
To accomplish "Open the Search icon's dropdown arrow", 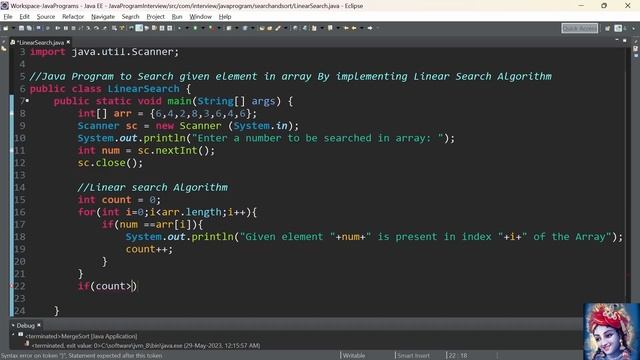I will pyautogui.click(x=285, y=28).
